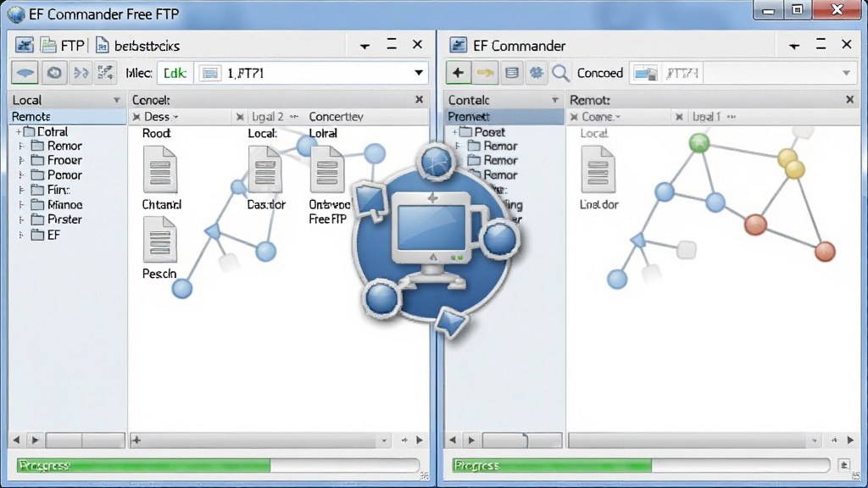Close the "Conoel:" panel
Viewport: 868px width, 488px height.
tap(419, 100)
